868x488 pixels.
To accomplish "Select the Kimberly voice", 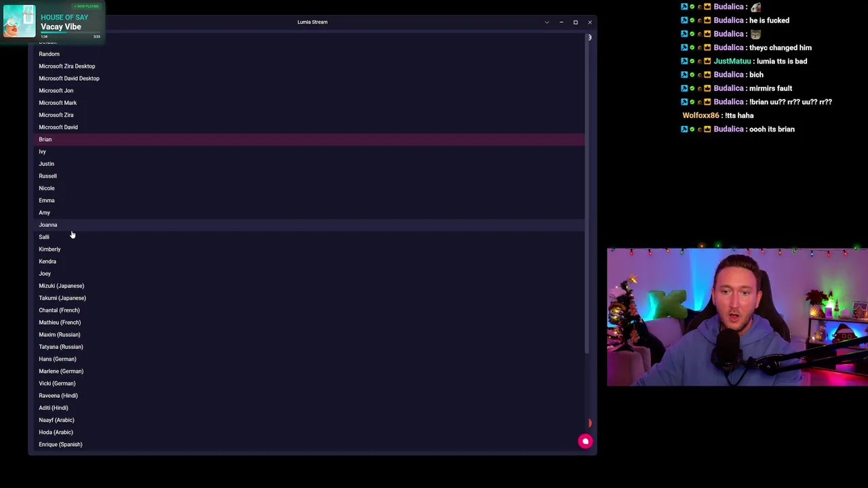I will click(309, 249).
